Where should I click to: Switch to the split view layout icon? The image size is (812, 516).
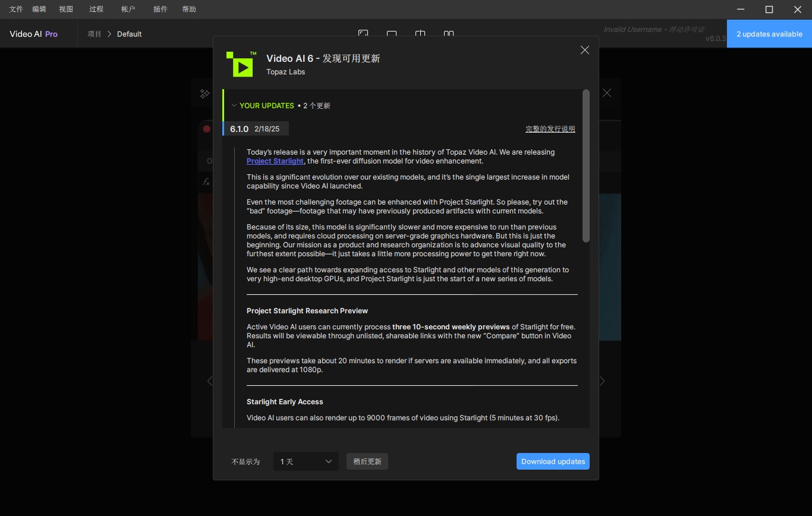pos(420,34)
